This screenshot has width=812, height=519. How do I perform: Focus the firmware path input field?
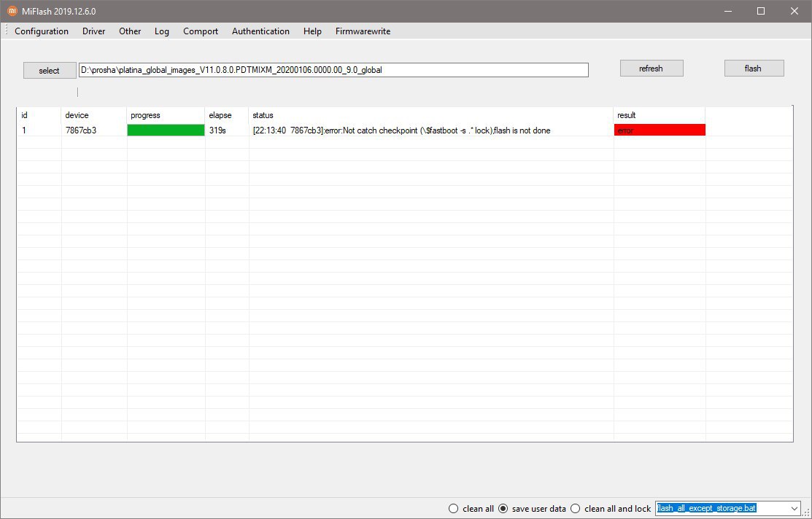[x=333, y=70]
